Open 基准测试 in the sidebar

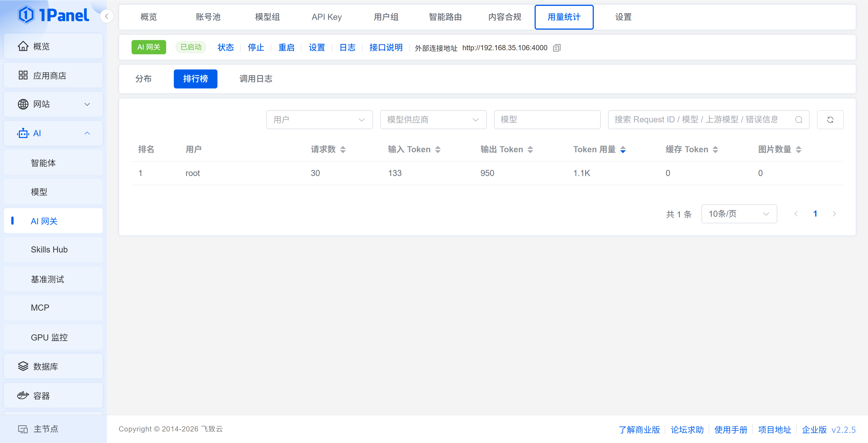53,279
